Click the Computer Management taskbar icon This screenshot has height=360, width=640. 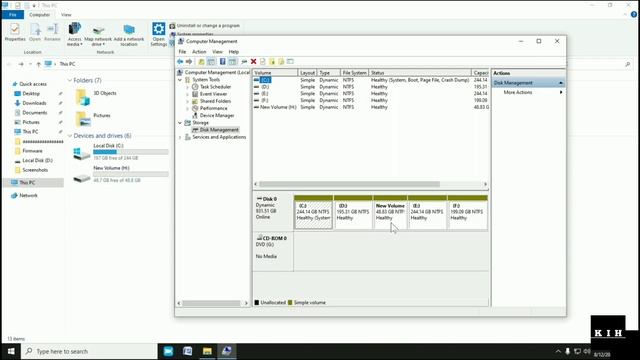(x=227, y=351)
